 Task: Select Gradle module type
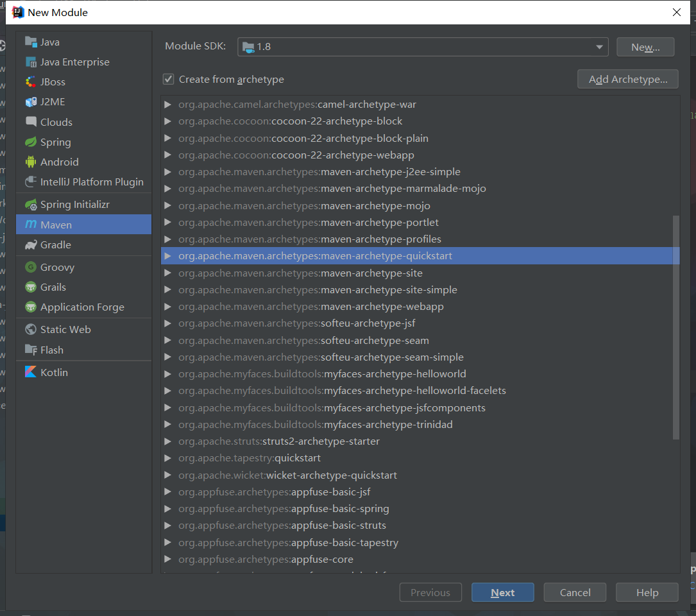[83, 244]
